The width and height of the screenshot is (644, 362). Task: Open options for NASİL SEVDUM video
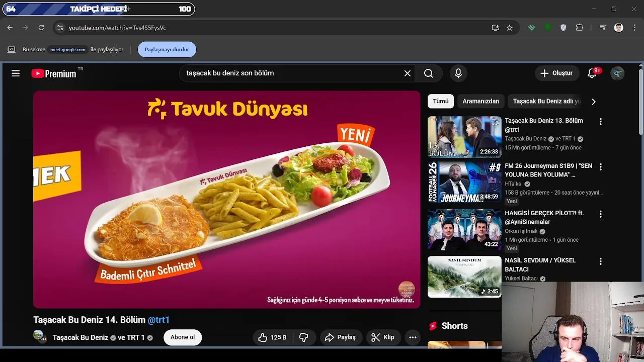(x=600, y=261)
